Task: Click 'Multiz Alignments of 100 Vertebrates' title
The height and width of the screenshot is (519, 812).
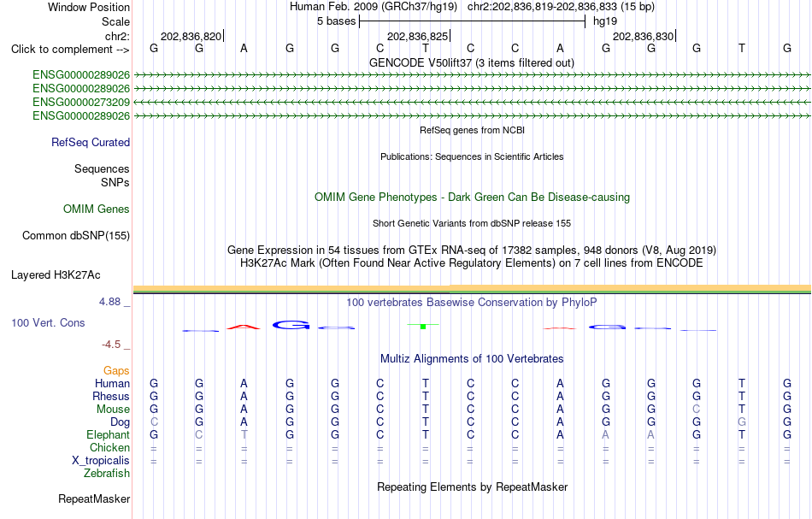Action: pyautogui.click(x=472, y=358)
